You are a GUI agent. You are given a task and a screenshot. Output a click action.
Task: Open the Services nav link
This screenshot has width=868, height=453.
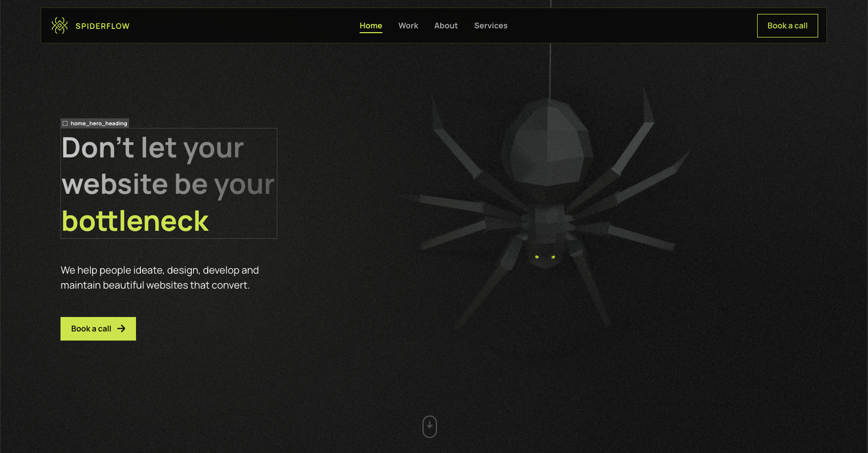pyautogui.click(x=490, y=26)
